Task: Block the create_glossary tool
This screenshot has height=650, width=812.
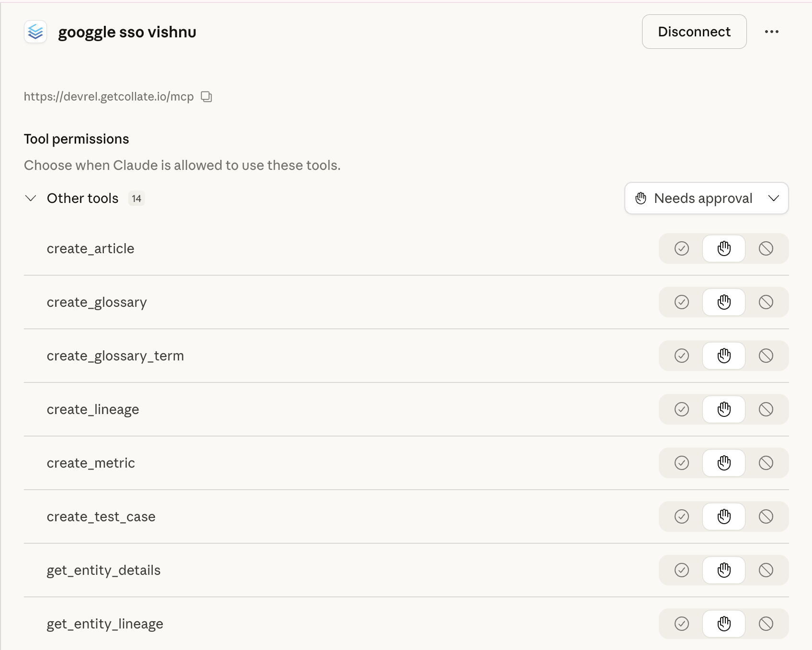Action: [x=766, y=302]
